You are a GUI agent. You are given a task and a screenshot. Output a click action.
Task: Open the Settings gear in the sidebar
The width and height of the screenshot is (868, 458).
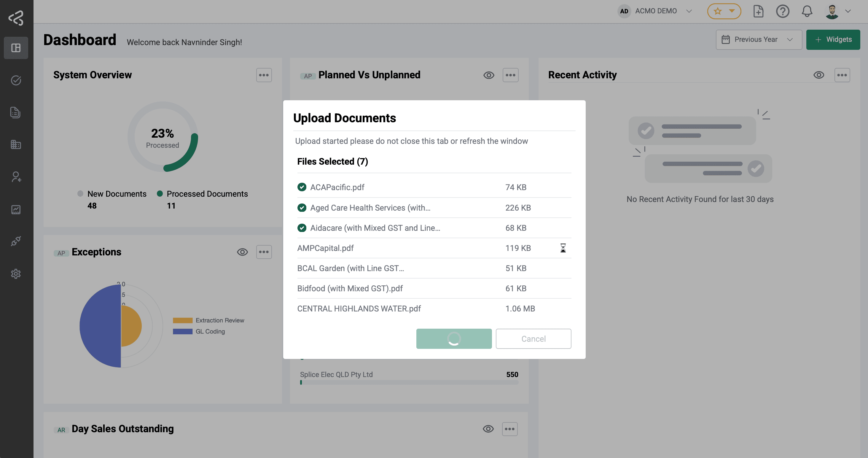pyautogui.click(x=15, y=274)
